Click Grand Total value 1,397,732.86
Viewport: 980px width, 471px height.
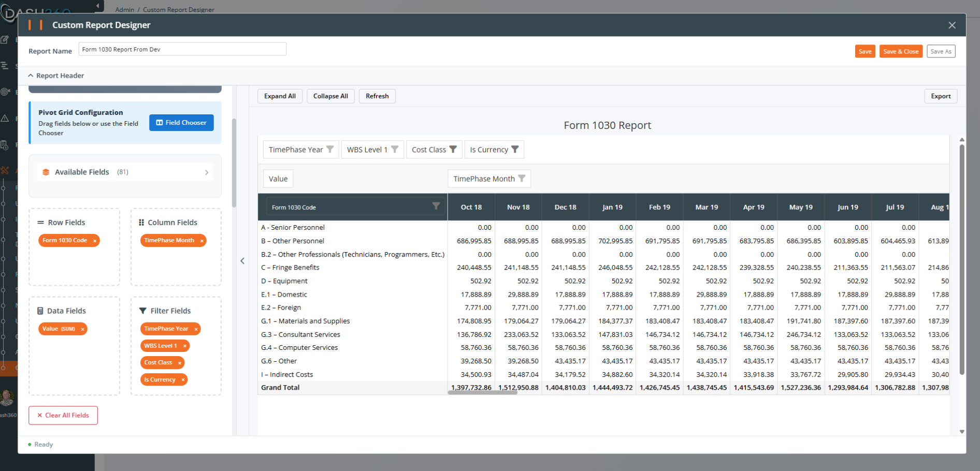pos(471,388)
